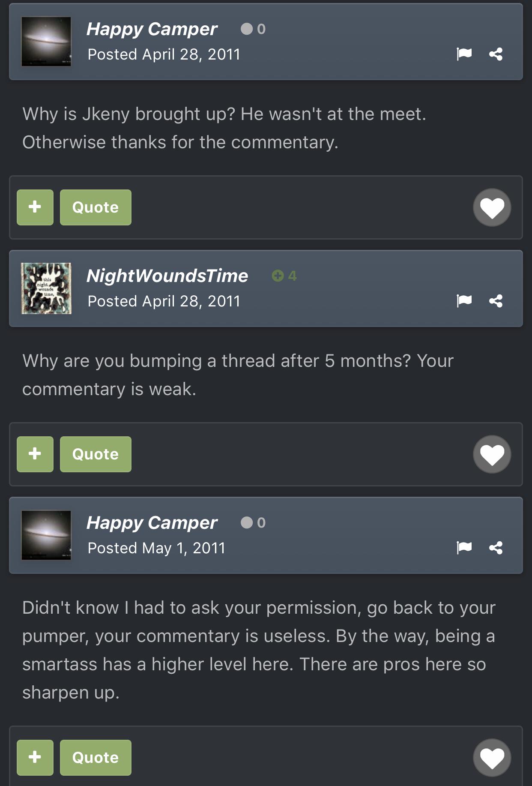The height and width of the screenshot is (786, 532).
Task: Quote Happy Camper's May 1 post
Action: [96, 758]
